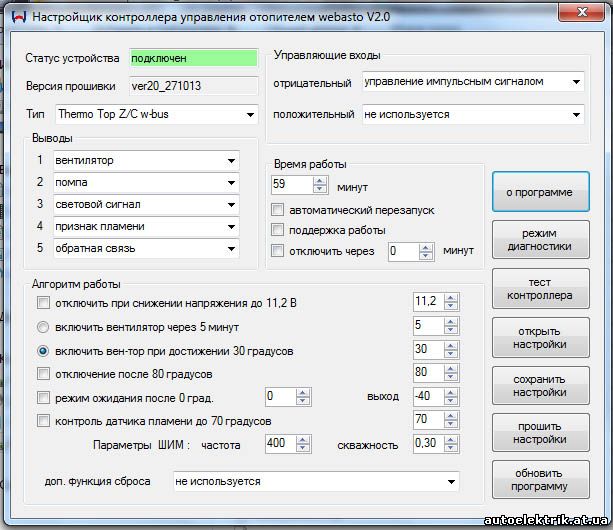
Task: Toggle 'режим ожидания после 0 град.' checkbox
Action: point(43,398)
